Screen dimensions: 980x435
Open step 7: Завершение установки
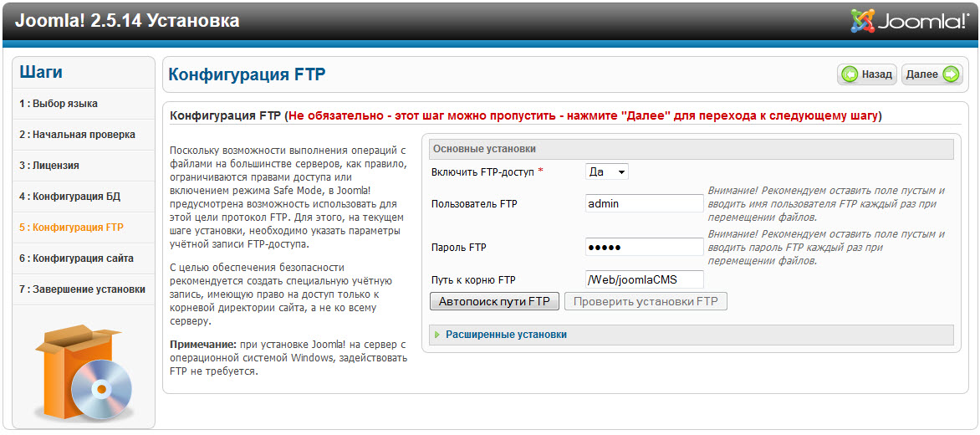tap(83, 289)
